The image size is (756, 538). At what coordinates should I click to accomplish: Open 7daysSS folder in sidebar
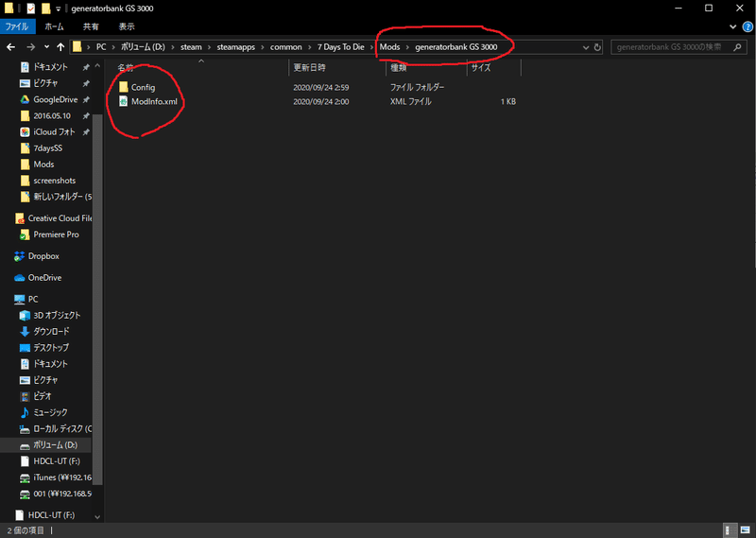[x=47, y=148]
